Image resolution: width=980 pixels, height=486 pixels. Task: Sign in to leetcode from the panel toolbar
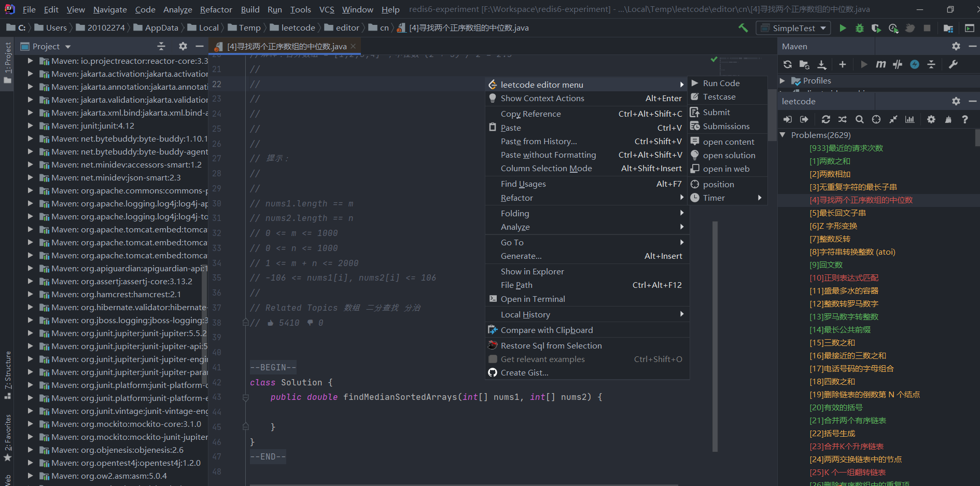click(x=788, y=119)
